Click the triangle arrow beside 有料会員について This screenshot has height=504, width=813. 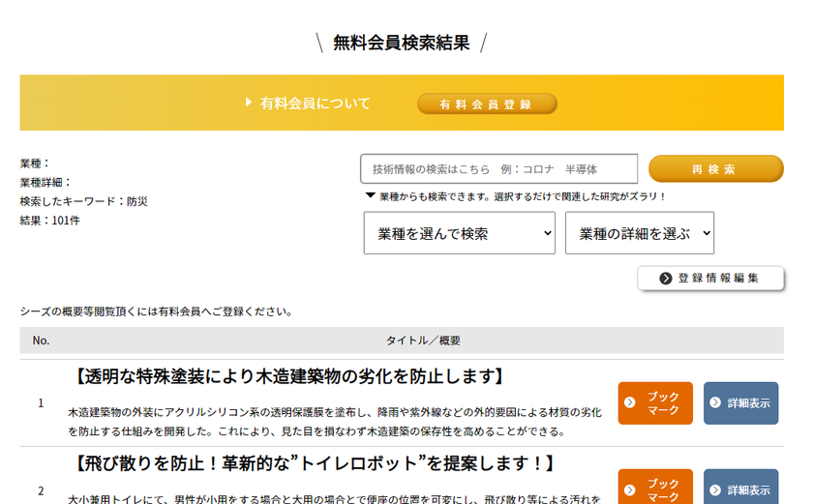click(249, 103)
